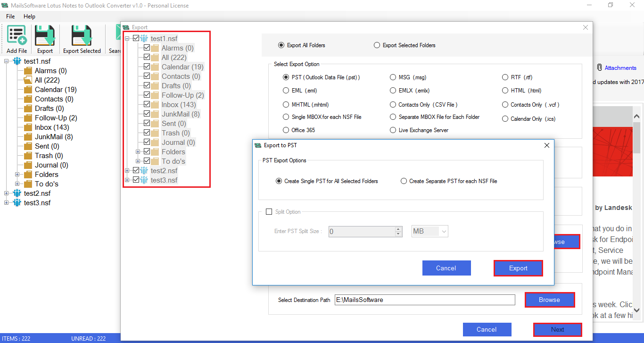The image size is (644, 343).
Task: Choose the EML (.eml) export option
Action: 286,91
